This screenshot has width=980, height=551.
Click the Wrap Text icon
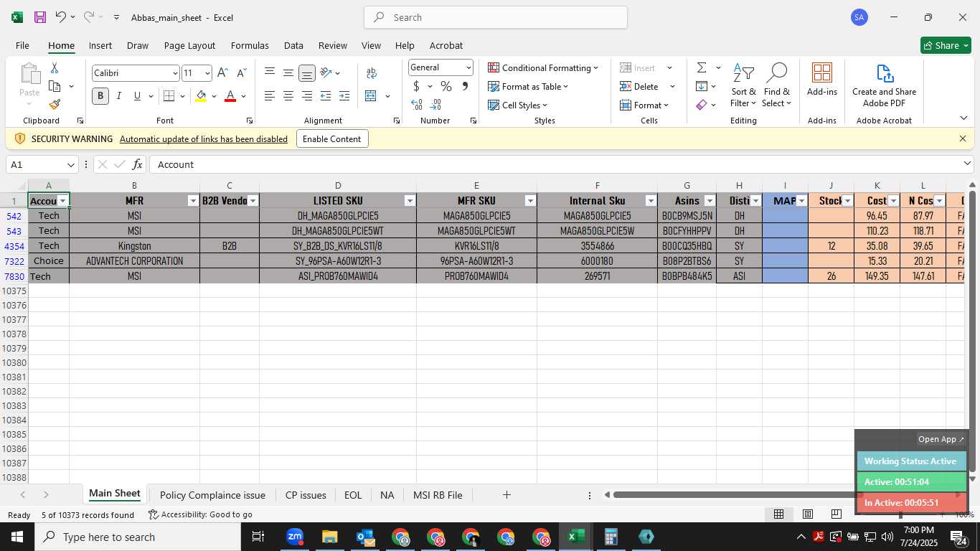372,72
